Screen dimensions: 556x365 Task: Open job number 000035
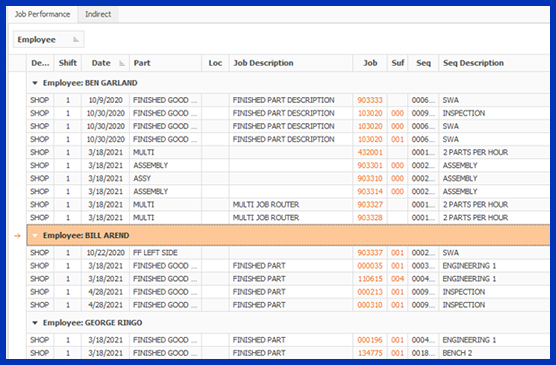click(x=370, y=266)
